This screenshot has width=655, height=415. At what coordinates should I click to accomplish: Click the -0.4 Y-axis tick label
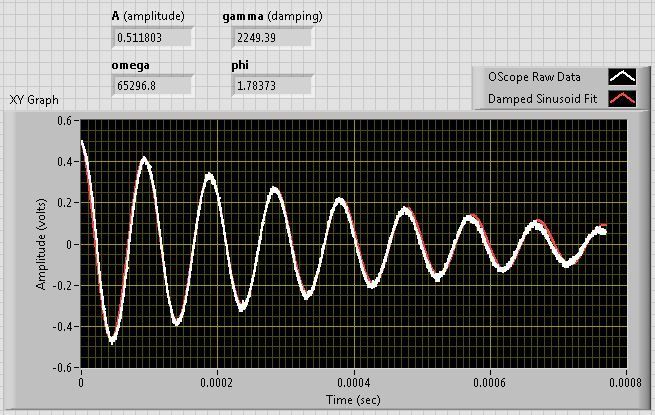pyautogui.click(x=62, y=326)
